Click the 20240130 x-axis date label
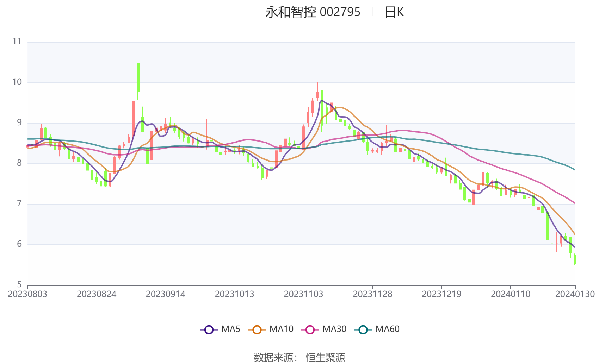This screenshot has height=364, width=599. coord(575,294)
